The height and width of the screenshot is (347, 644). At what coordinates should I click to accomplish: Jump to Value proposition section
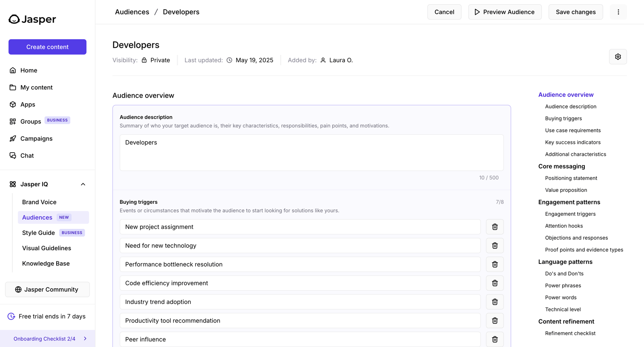[566, 190]
